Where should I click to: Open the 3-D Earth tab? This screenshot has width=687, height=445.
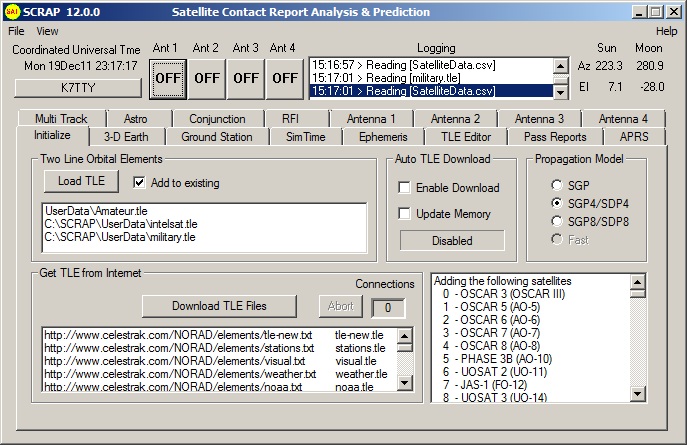click(x=126, y=137)
